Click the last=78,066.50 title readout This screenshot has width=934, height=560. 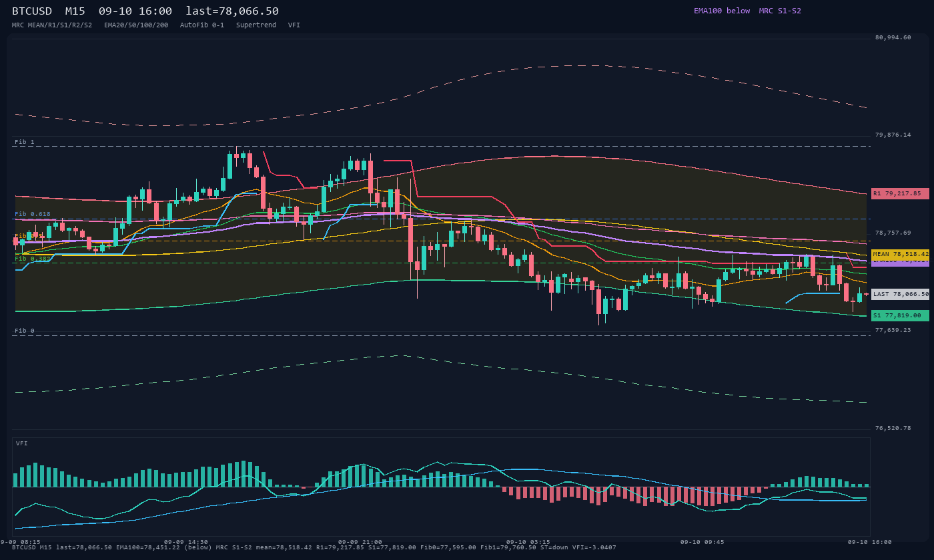232,11
